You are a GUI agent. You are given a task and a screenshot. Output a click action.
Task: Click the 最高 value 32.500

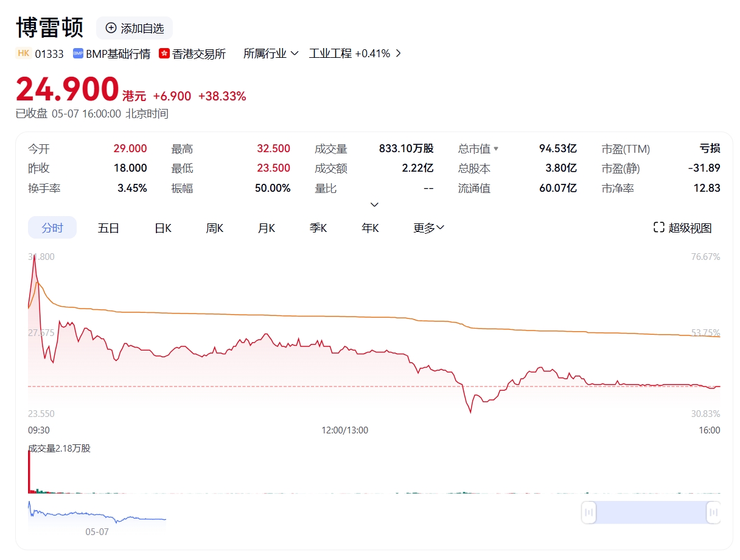[x=273, y=149]
